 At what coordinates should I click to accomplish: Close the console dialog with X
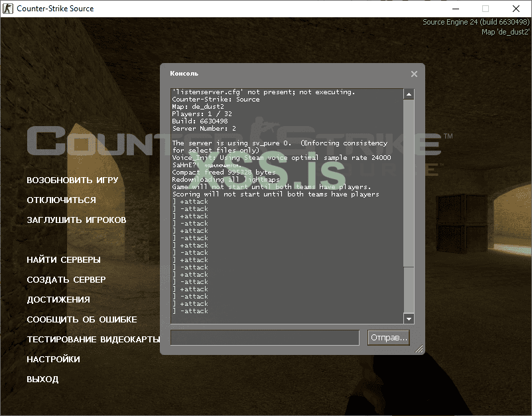coord(414,74)
